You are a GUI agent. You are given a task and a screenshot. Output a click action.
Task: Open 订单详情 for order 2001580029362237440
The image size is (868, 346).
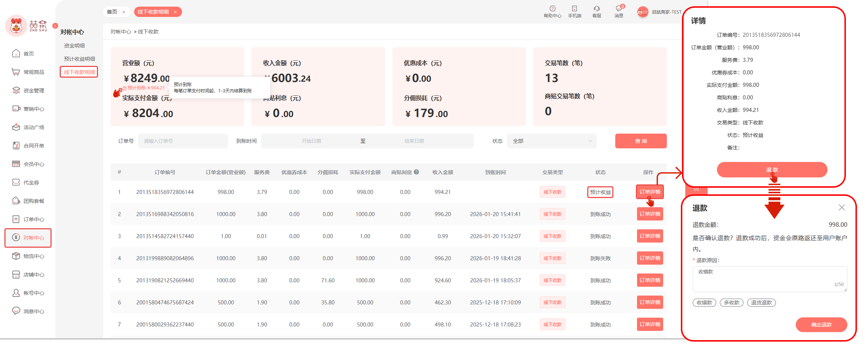tap(650, 324)
